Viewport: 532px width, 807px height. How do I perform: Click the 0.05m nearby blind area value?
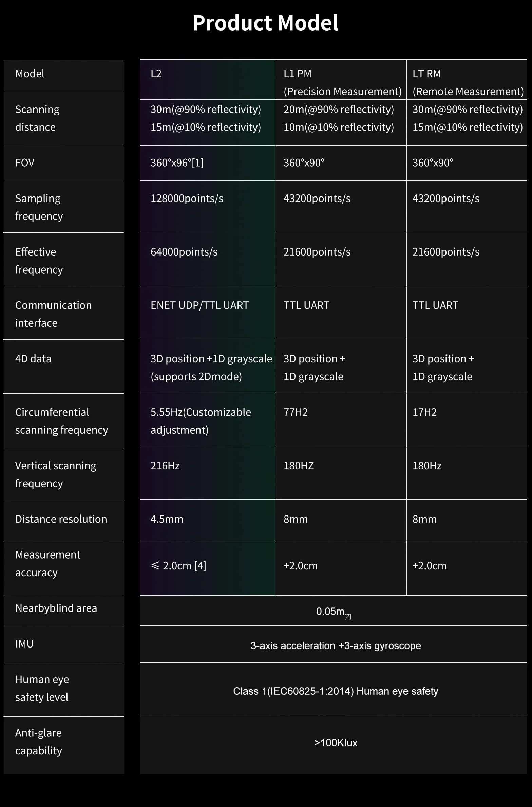pos(334,612)
